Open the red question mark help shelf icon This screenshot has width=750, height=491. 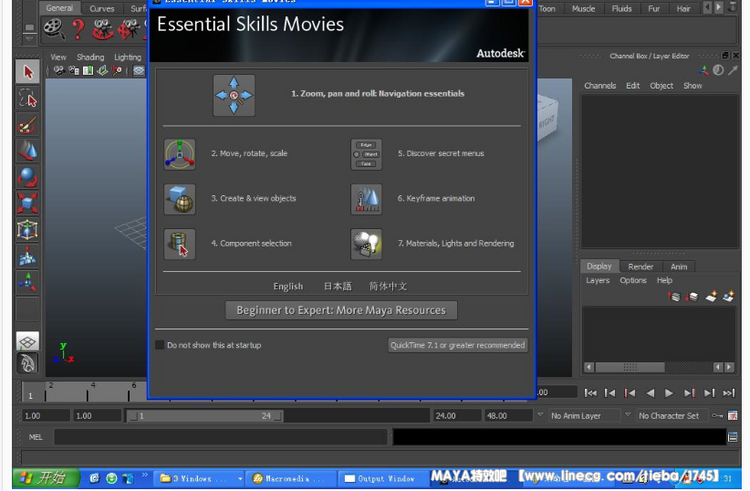(78, 29)
